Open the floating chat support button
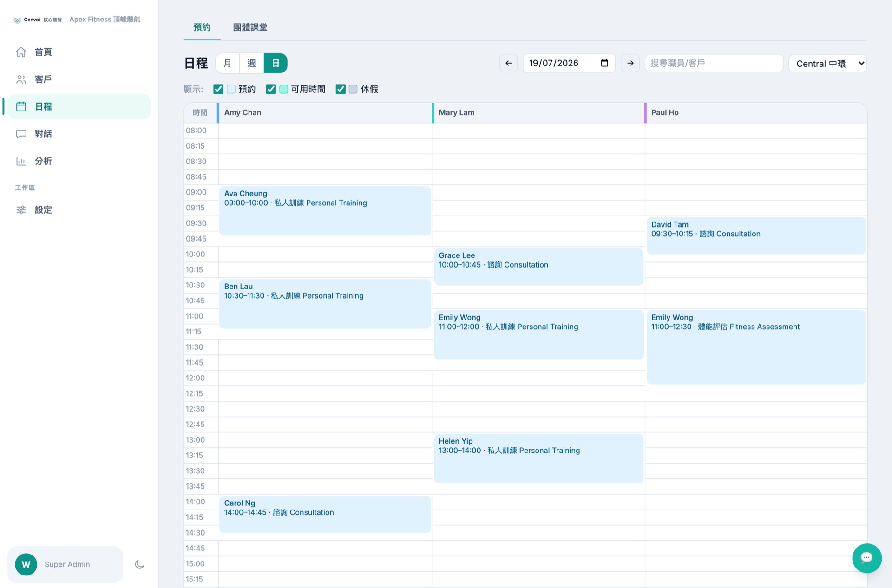This screenshot has height=588, width=892. pos(866,558)
